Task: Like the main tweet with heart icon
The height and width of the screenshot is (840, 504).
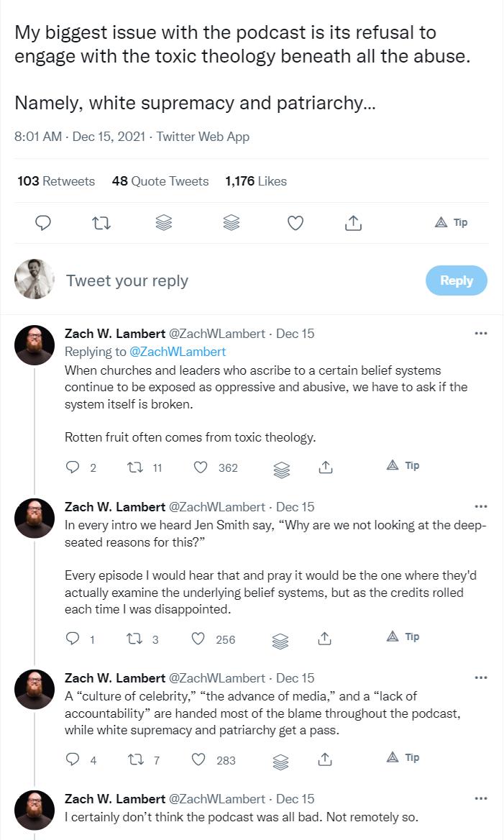Action: (x=295, y=222)
